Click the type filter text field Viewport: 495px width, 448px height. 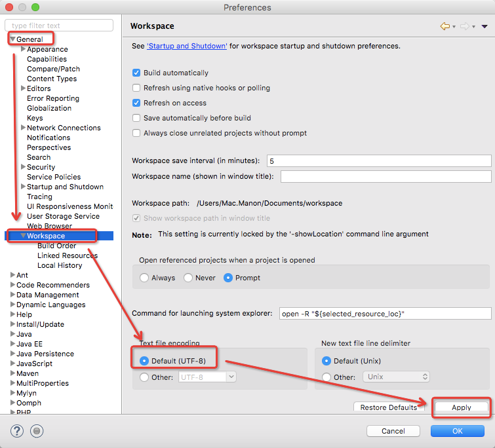[x=59, y=26]
